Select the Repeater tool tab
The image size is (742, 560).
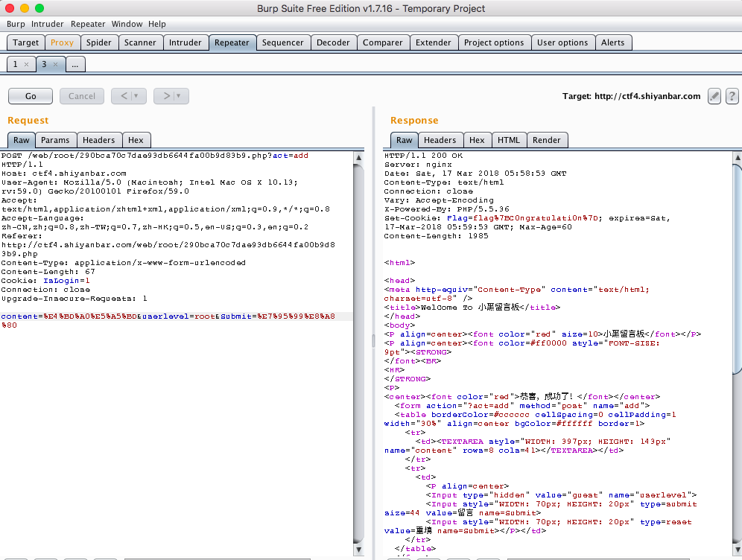232,42
